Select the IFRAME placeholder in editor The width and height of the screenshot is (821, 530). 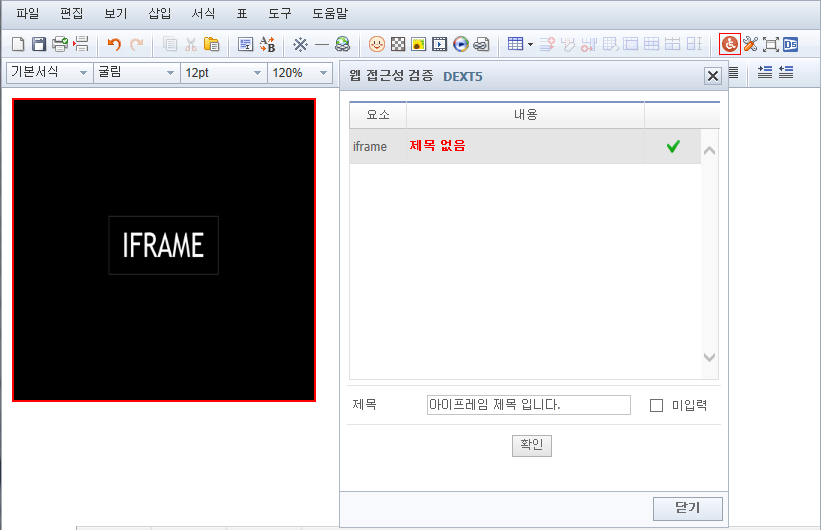164,250
